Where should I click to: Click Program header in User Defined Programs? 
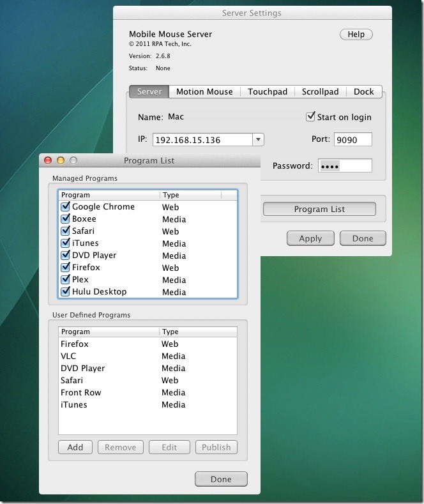[x=109, y=332]
